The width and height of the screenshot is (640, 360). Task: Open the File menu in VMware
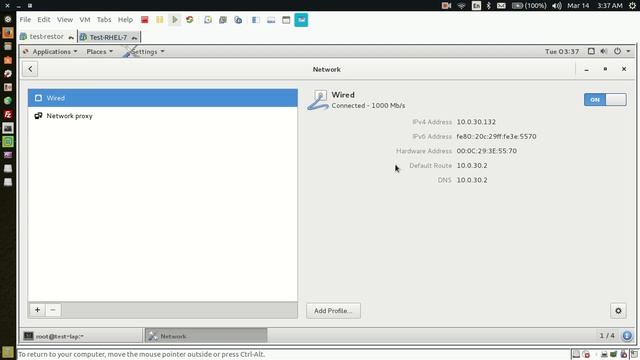point(25,20)
